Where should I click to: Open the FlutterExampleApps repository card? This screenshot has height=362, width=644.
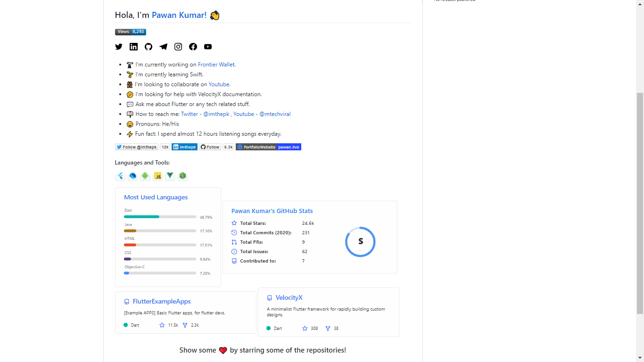click(x=162, y=301)
